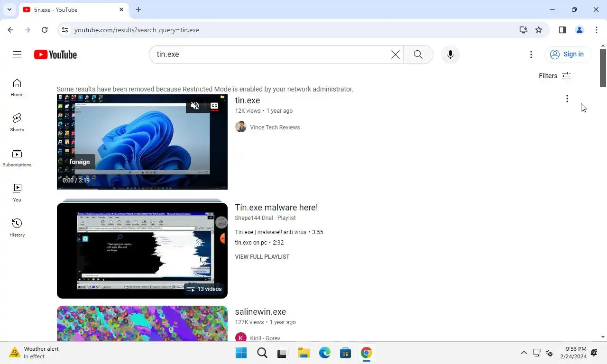Viewport: 607px width, 364px height.
Task: View site information icon in address bar
Action: pyautogui.click(x=65, y=30)
